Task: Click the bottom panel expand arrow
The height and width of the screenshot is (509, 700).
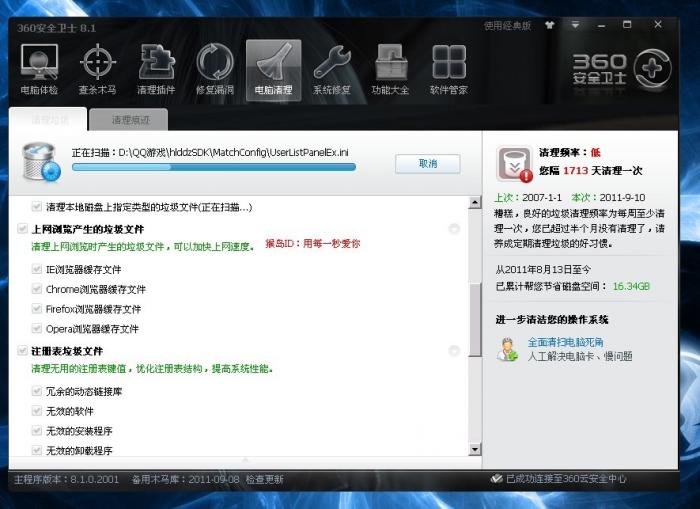Action: [x=245, y=459]
